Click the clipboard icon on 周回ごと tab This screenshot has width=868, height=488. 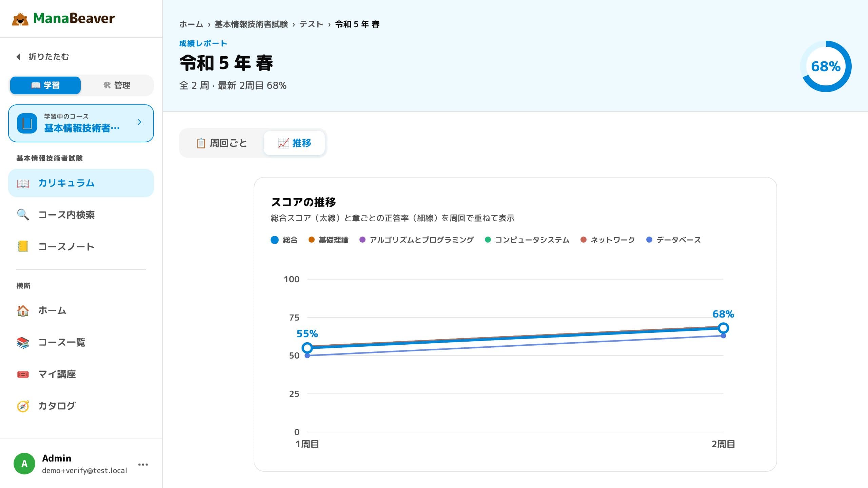201,143
